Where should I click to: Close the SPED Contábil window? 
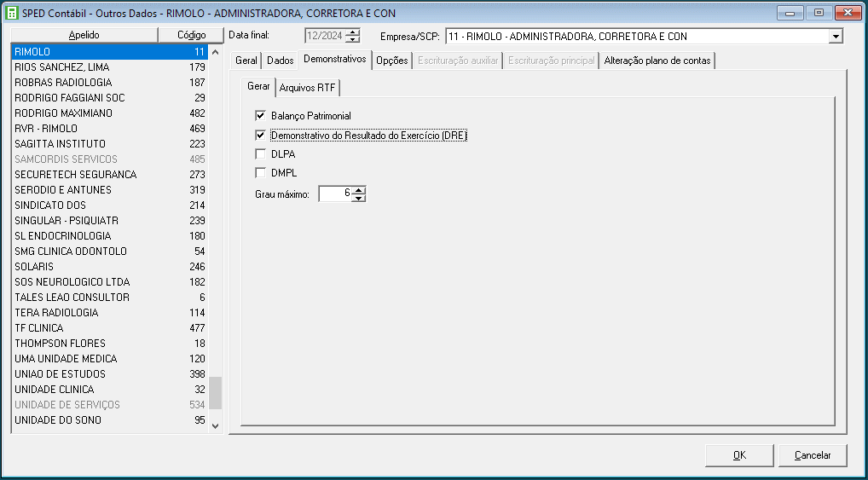tap(848, 13)
